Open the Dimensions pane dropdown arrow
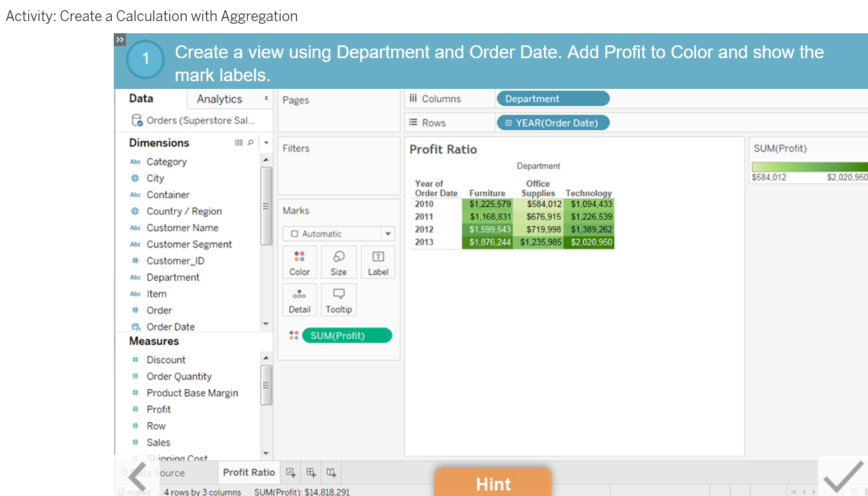This screenshot has width=868, height=496. (x=267, y=143)
